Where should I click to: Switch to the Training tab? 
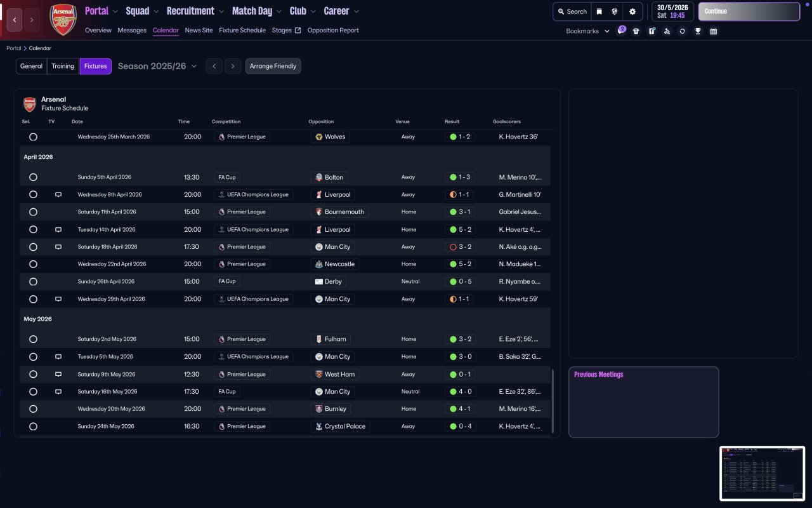pyautogui.click(x=63, y=66)
